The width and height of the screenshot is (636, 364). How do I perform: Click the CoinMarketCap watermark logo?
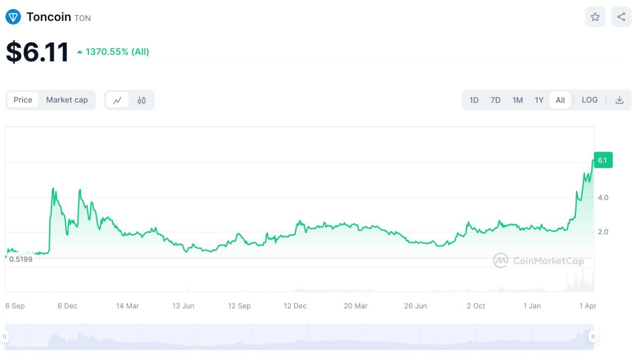(538, 261)
